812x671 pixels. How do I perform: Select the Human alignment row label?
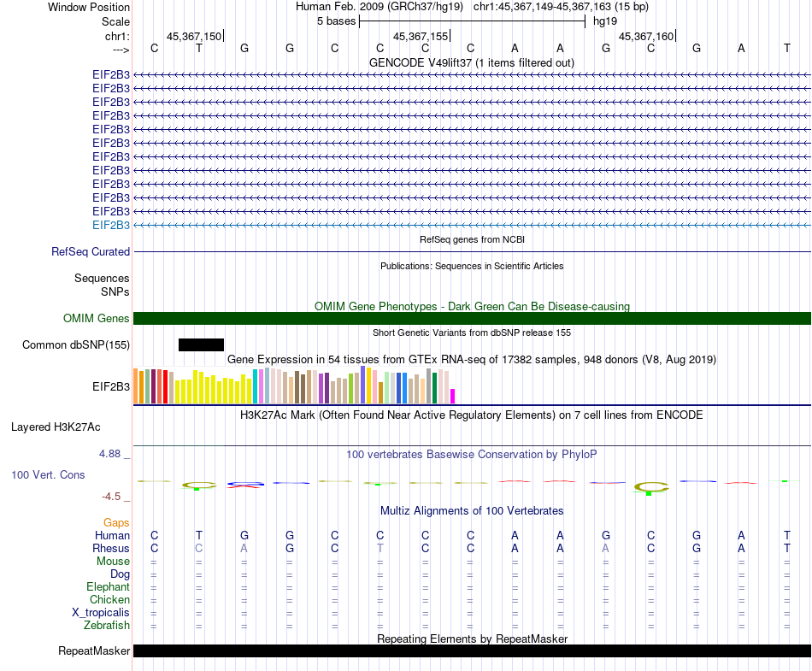[x=112, y=536]
